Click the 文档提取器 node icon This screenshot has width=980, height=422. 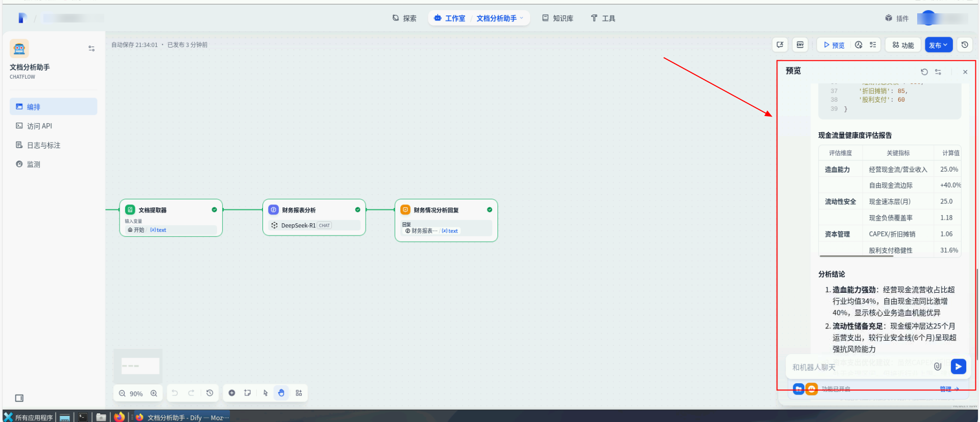click(130, 209)
